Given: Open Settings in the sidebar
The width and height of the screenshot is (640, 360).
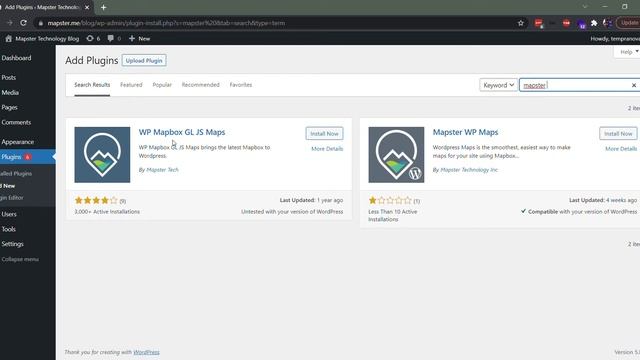Looking at the screenshot, I should [13, 244].
